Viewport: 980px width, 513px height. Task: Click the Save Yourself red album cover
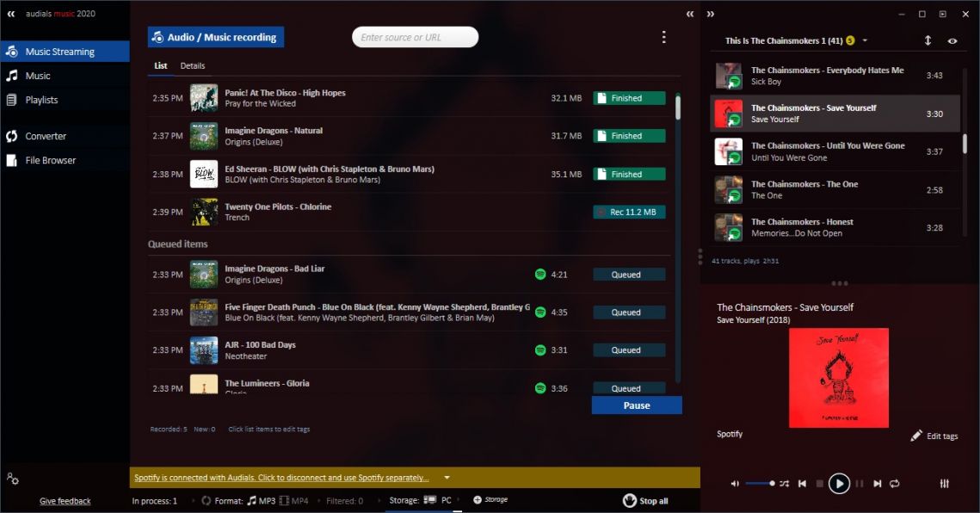[839, 378]
